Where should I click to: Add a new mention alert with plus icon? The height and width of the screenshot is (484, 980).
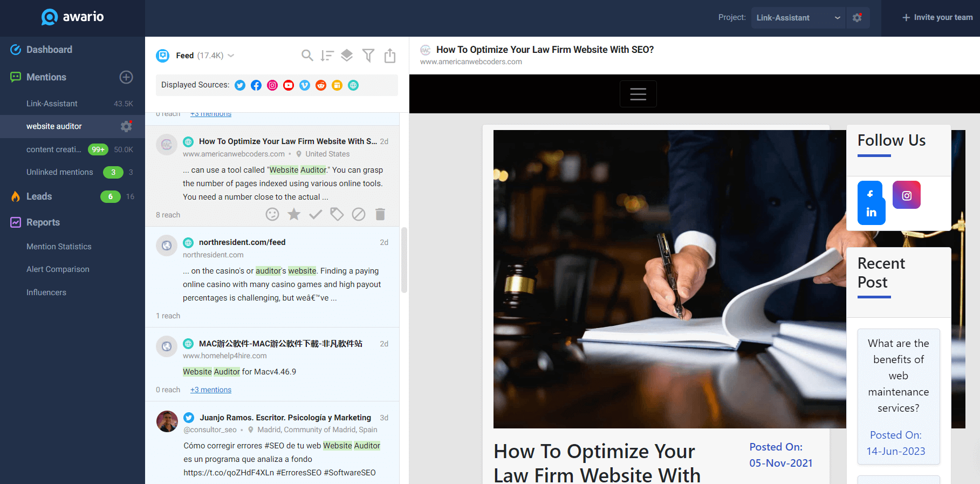click(x=126, y=77)
